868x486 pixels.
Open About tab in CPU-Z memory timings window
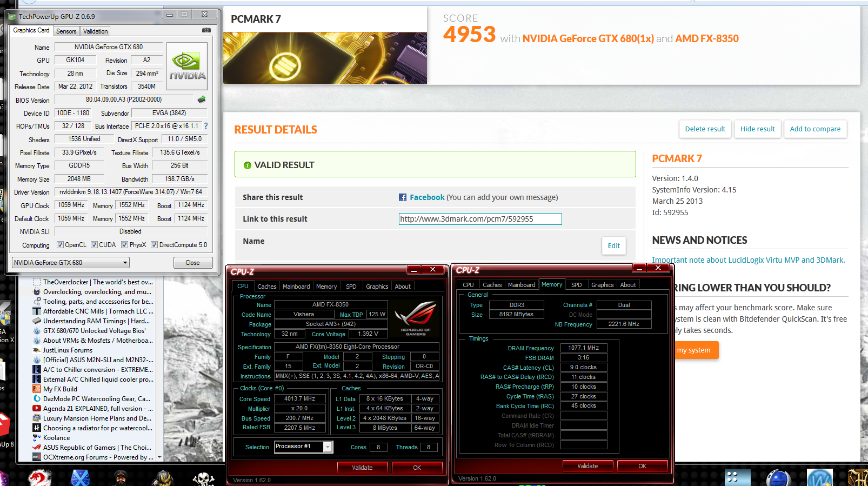[628, 285]
